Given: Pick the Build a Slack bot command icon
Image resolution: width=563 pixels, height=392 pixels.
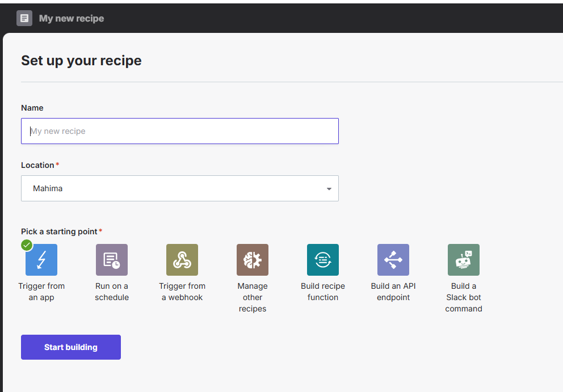Looking at the screenshot, I should click(x=464, y=260).
